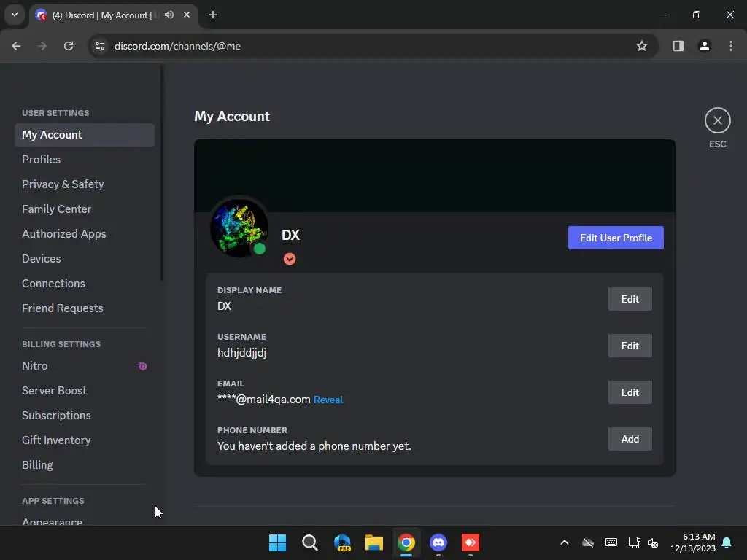The width and height of the screenshot is (747, 560).
Task: Open Server Boost settings
Action: (85, 391)
